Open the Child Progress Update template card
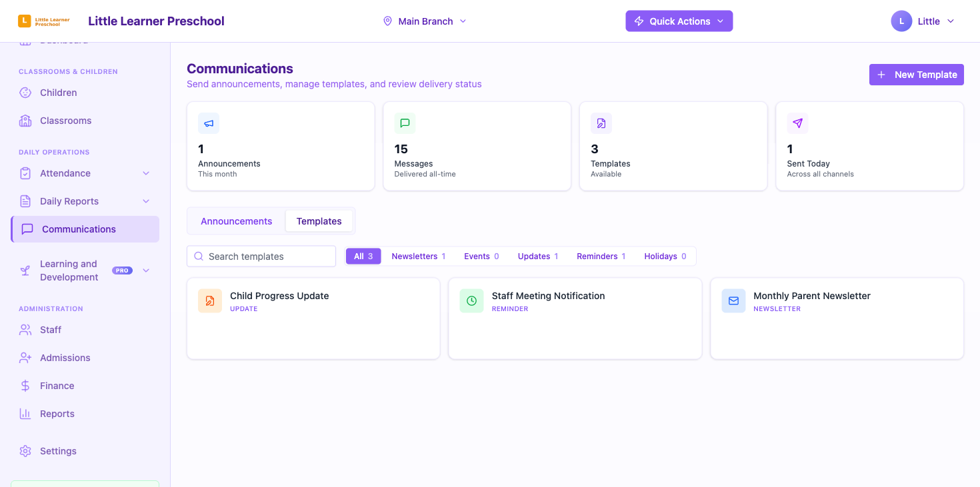Viewport: 980px width, 487px height. coord(313,318)
